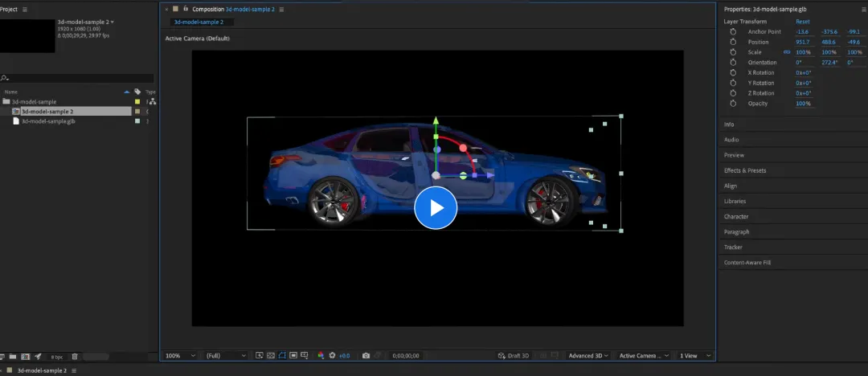Create a new composition icon

[x=26, y=356]
